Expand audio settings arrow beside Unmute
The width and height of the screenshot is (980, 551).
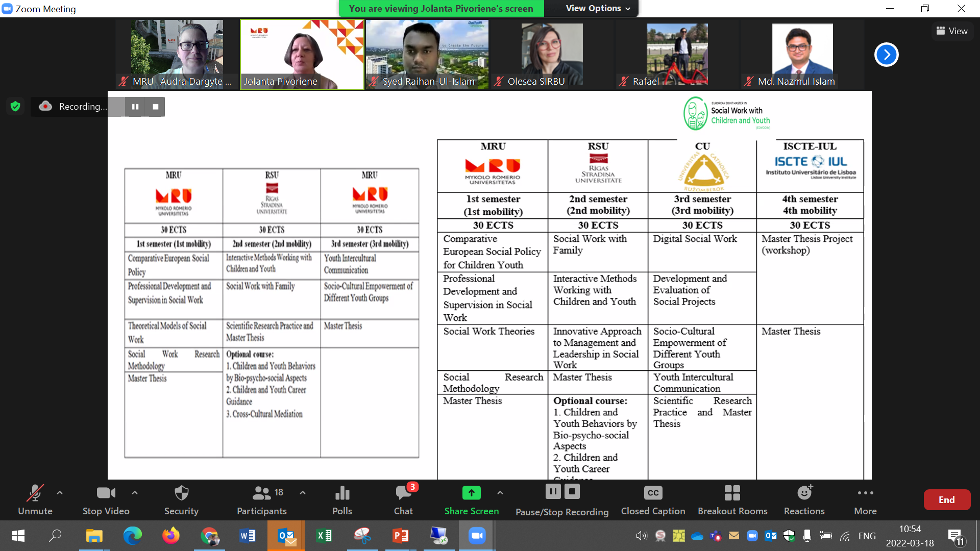(60, 493)
